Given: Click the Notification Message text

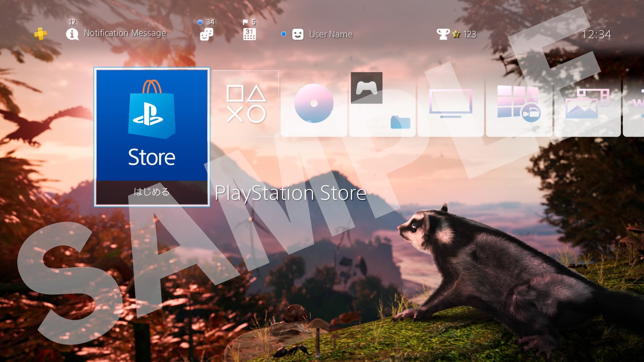Looking at the screenshot, I should click(x=125, y=33).
